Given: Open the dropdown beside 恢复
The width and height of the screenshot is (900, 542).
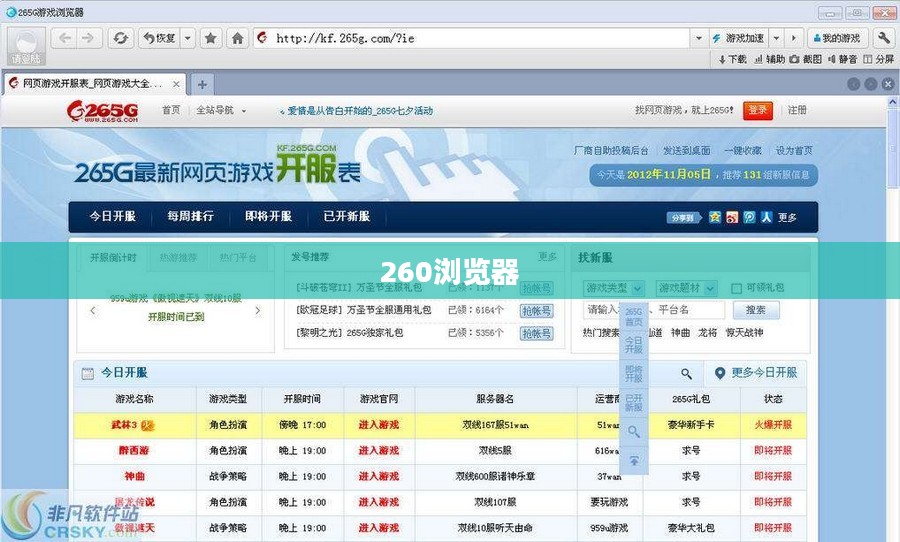Looking at the screenshot, I should click(188, 38).
